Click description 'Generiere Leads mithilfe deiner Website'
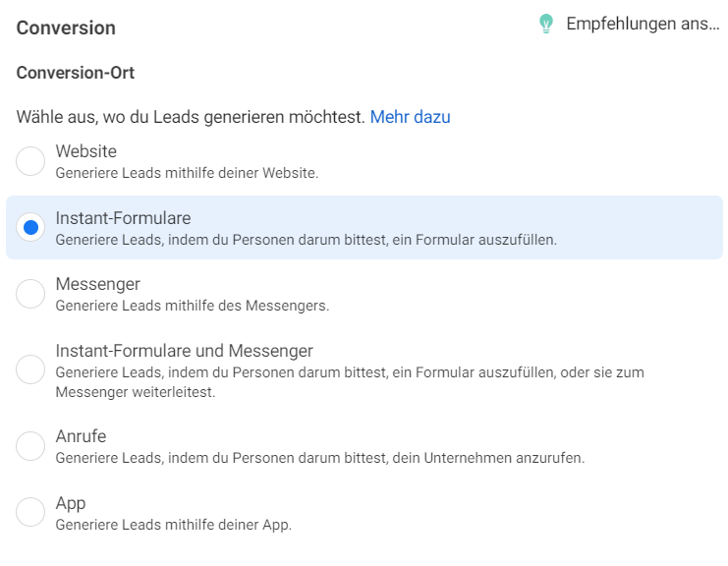 (187, 173)
